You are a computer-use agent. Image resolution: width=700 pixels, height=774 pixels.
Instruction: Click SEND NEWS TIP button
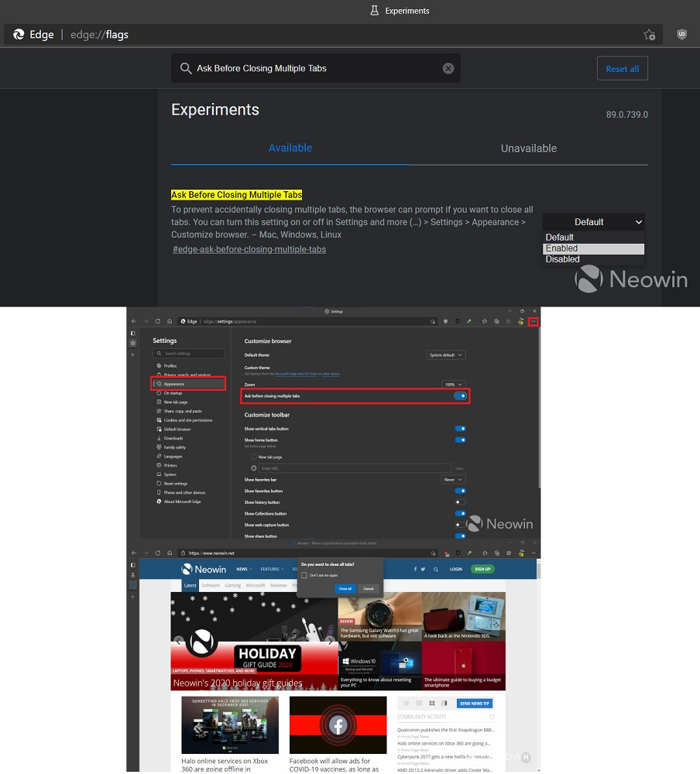click(474, 704)
